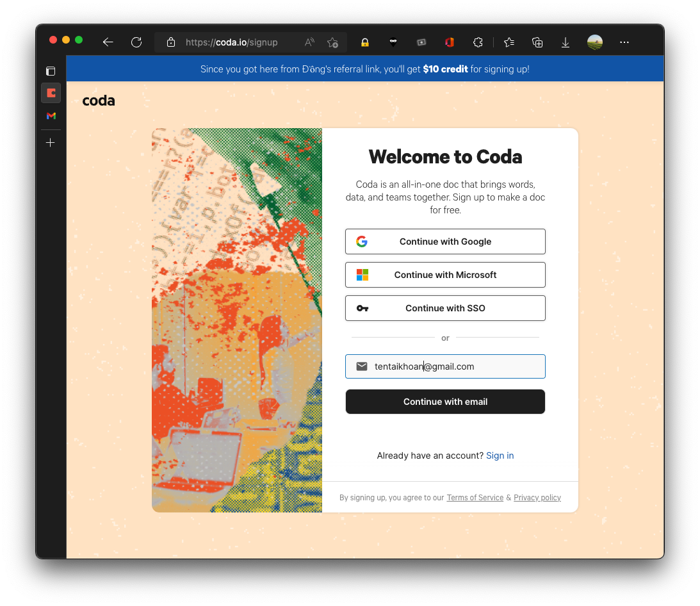This screenshot has height=606, width=700.
Task: Open the black mask extension icon
Action: [x=393, y=42]
